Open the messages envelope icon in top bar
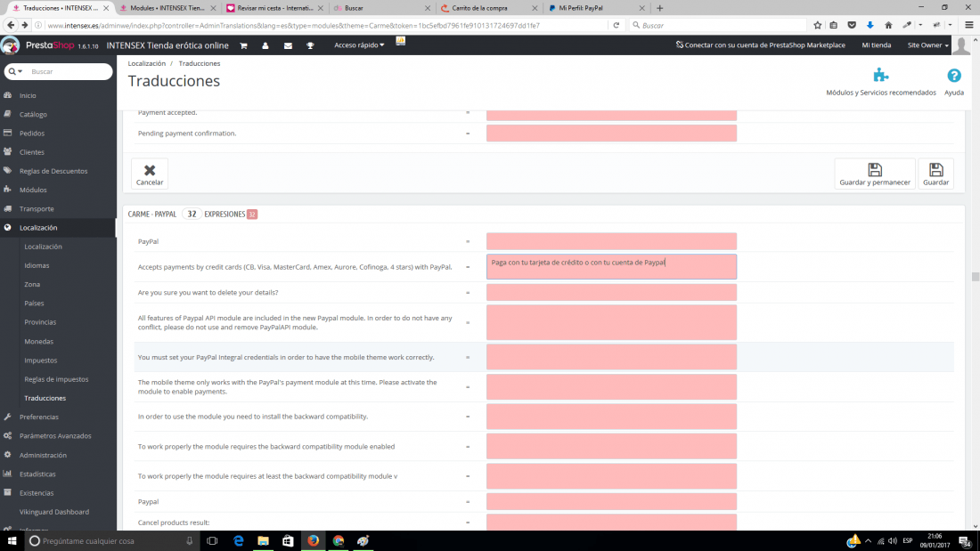Viewport: 980px width, 551px height. click(288, 45)
